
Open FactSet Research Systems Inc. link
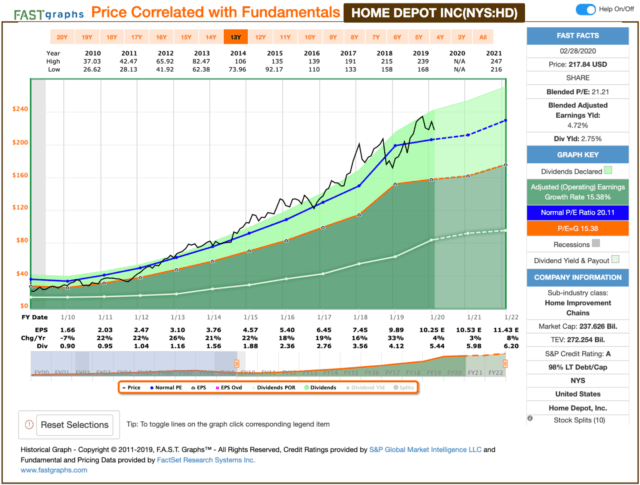206,460
